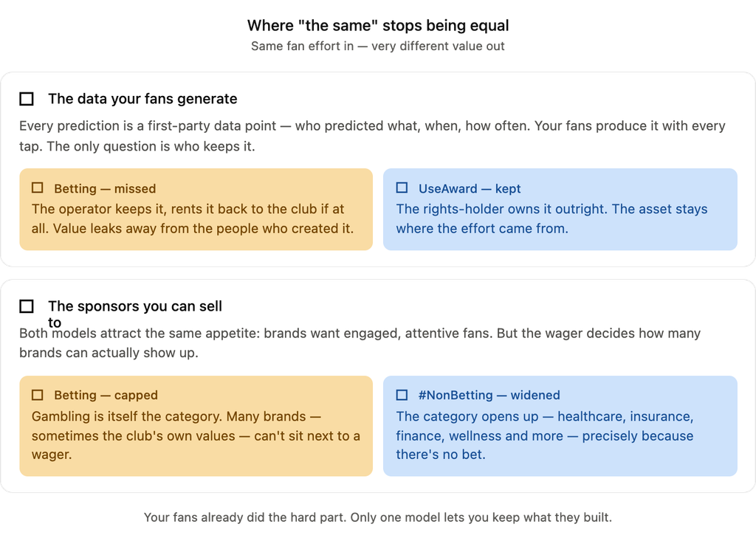Click the heading 'The sponsors you can sell to'
Viewport: 756px width, 541px height.
[x=135, y=314]
